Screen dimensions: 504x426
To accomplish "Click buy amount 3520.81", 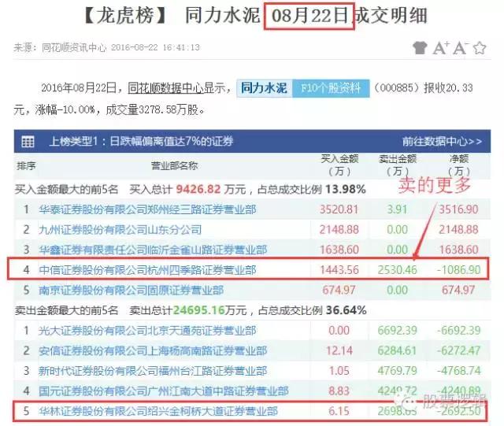I will coord(339,209).
